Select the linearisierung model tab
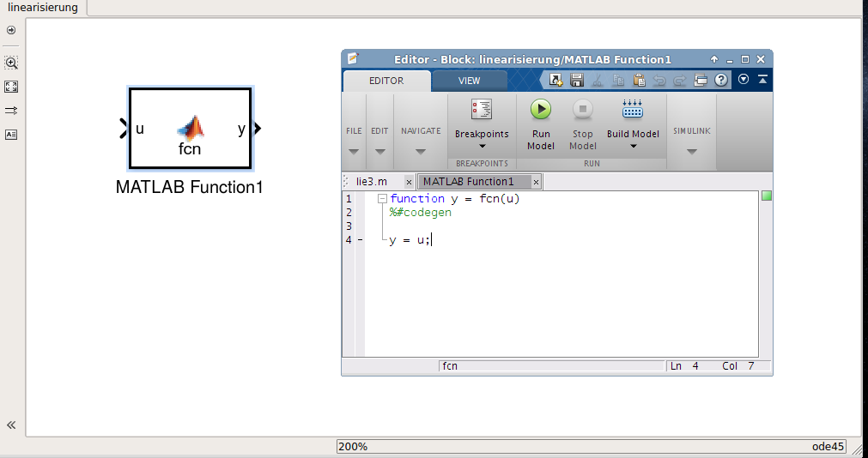This screenshot has height=458, width=868. (x=43, y=8)
